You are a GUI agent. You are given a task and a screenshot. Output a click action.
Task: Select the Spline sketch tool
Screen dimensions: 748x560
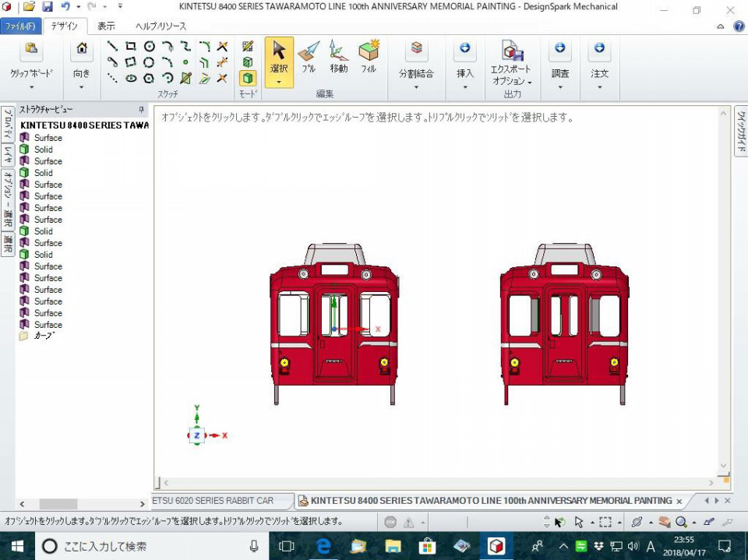[x=185, y=46]
